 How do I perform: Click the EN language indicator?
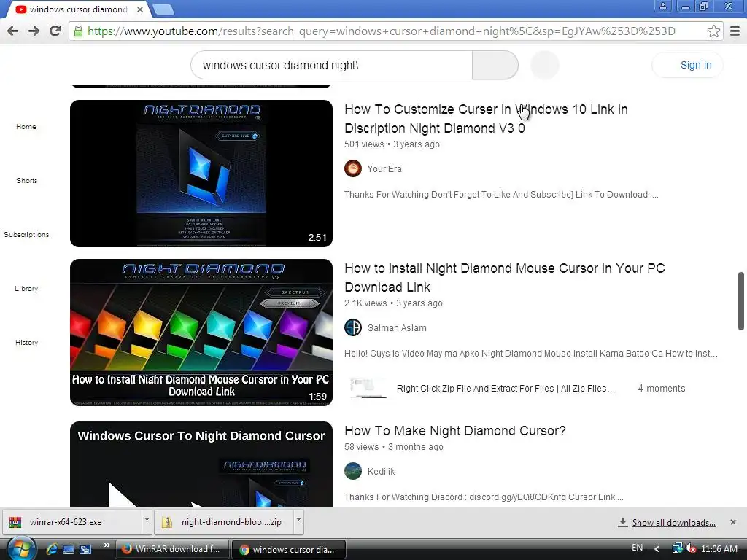(637, 548)
